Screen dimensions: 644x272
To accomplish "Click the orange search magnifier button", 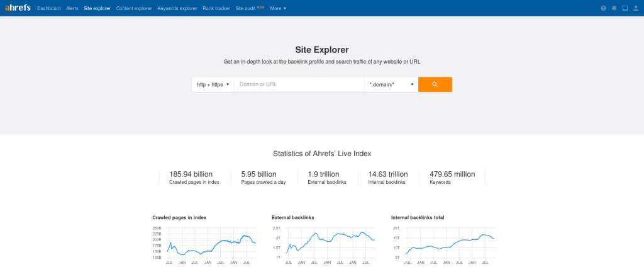I will [435, 84].
